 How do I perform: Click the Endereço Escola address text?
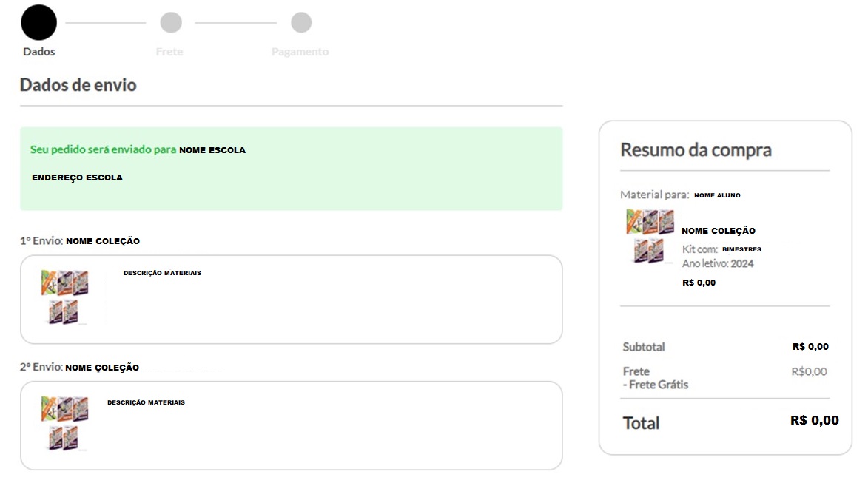pos(78,178)
